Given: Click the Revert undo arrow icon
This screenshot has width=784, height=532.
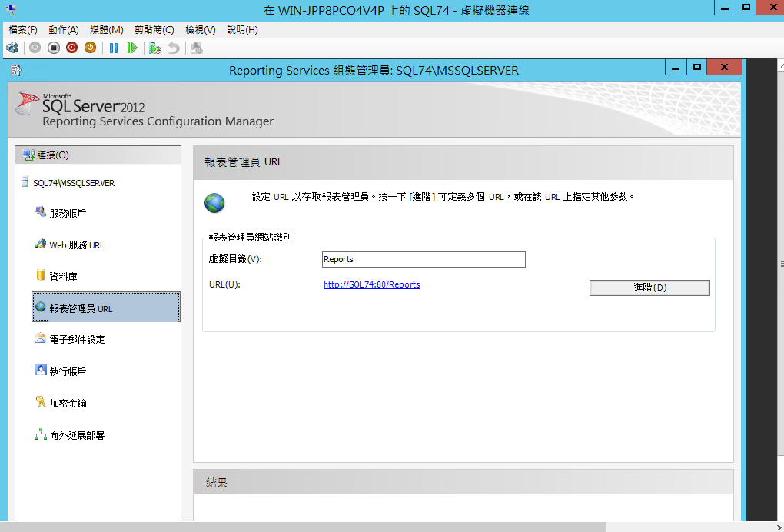Looking at the screenshot, I should [x=174, y=48].
